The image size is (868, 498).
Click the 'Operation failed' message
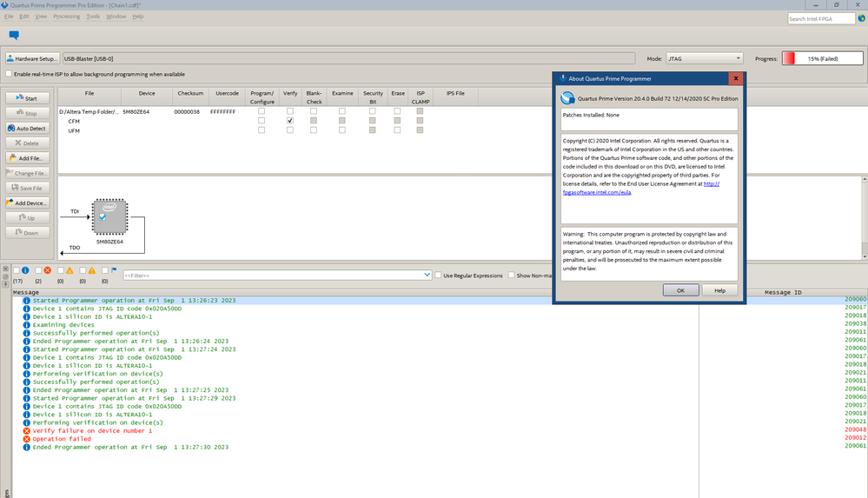62,439
